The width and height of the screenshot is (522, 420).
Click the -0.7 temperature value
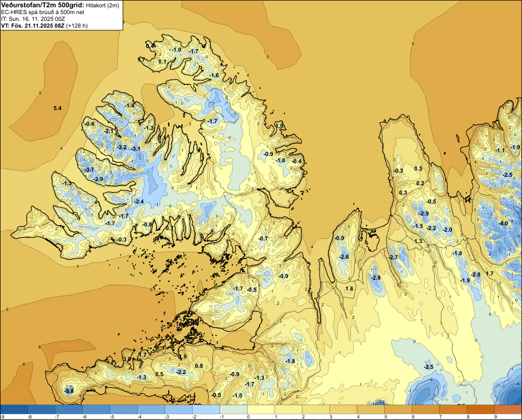click(263, 238)
